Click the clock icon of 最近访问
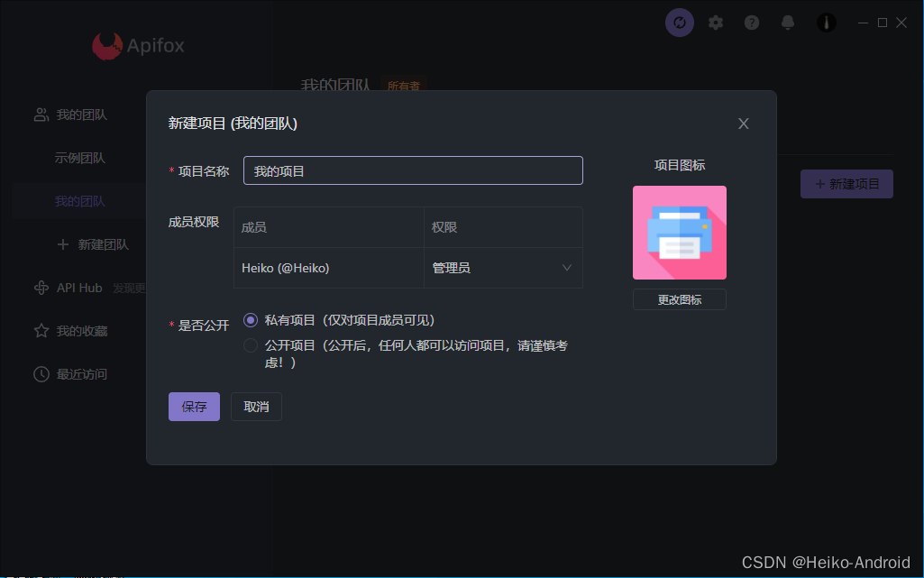This screenshot has width=924, height=578. click(x=41, y=374)
